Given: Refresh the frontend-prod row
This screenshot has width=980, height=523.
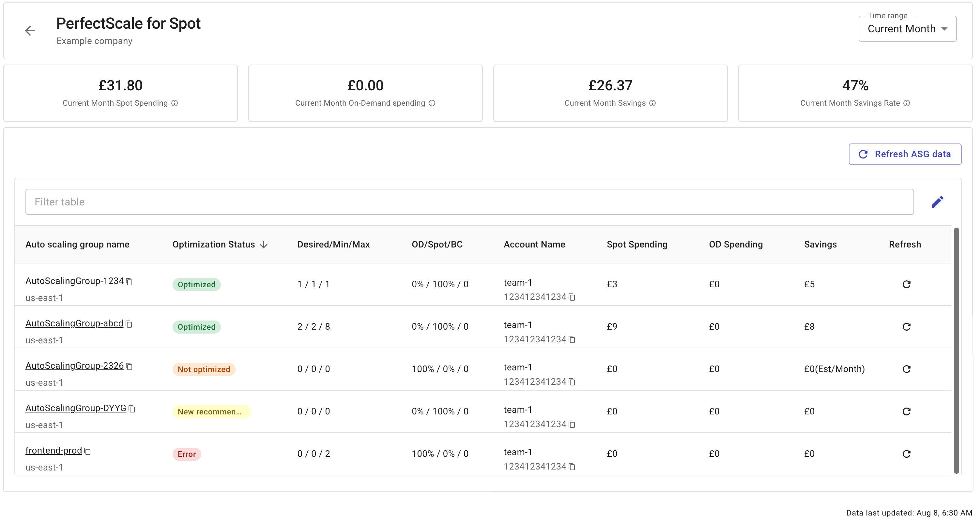Looking at the screenshot, I should pos(906,454).
